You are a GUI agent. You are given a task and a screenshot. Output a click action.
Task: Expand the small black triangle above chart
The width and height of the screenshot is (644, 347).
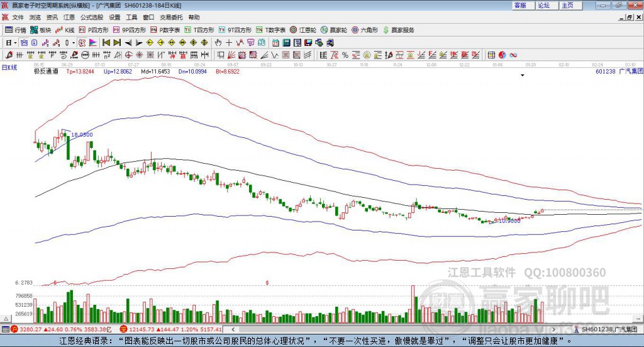523,76
